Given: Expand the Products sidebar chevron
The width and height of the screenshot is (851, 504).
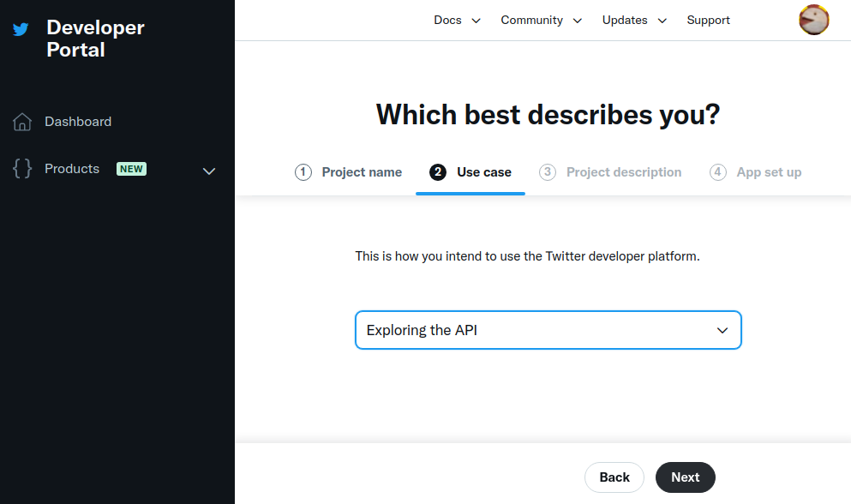Looking at the screenshot, I should click(x=208, y=171).
